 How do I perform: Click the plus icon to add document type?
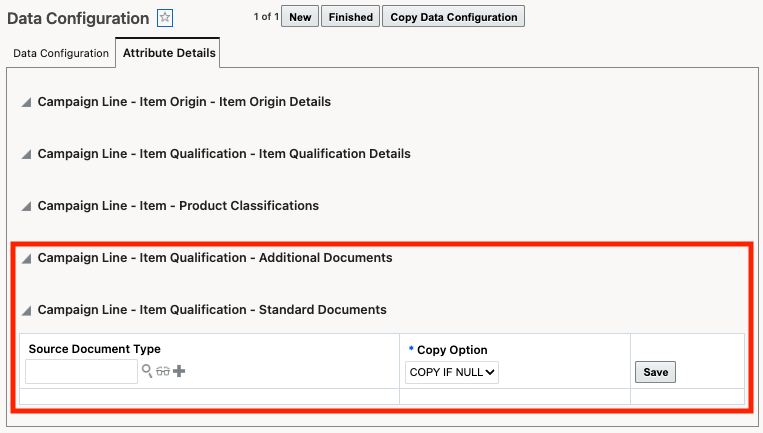(180, 372)
